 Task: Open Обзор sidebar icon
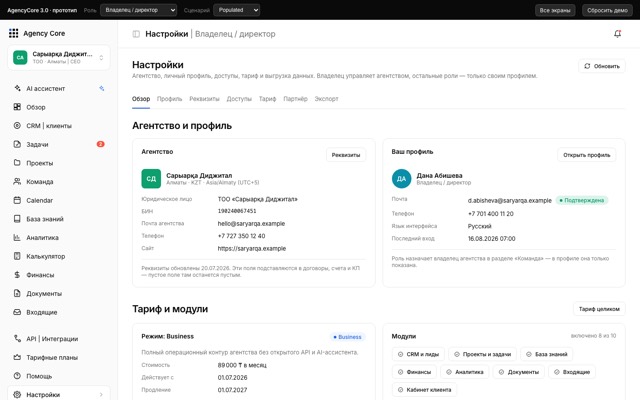click(x=17, y=107)
